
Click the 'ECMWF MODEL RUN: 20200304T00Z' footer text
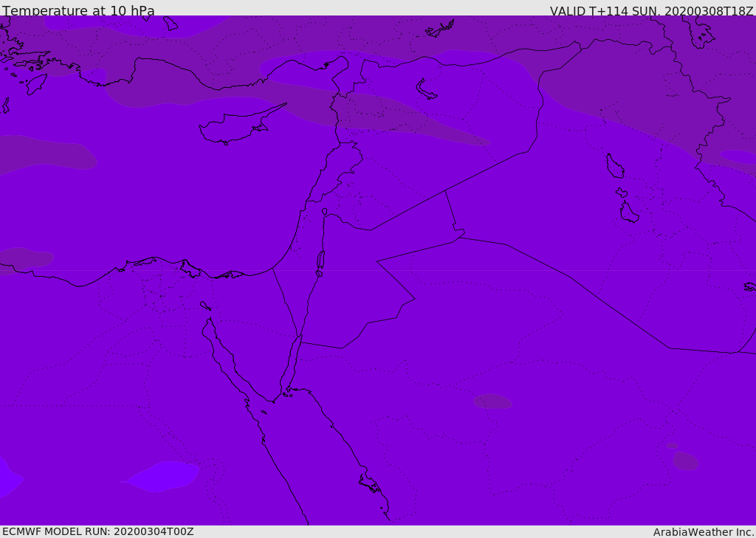click(98, 531)
